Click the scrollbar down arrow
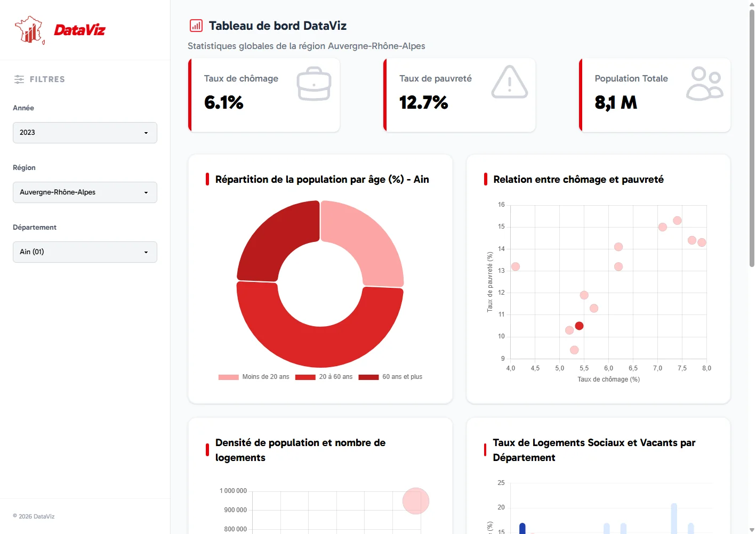Image resolution: width=756 pixels, height=534 pixels. point(752,530)
